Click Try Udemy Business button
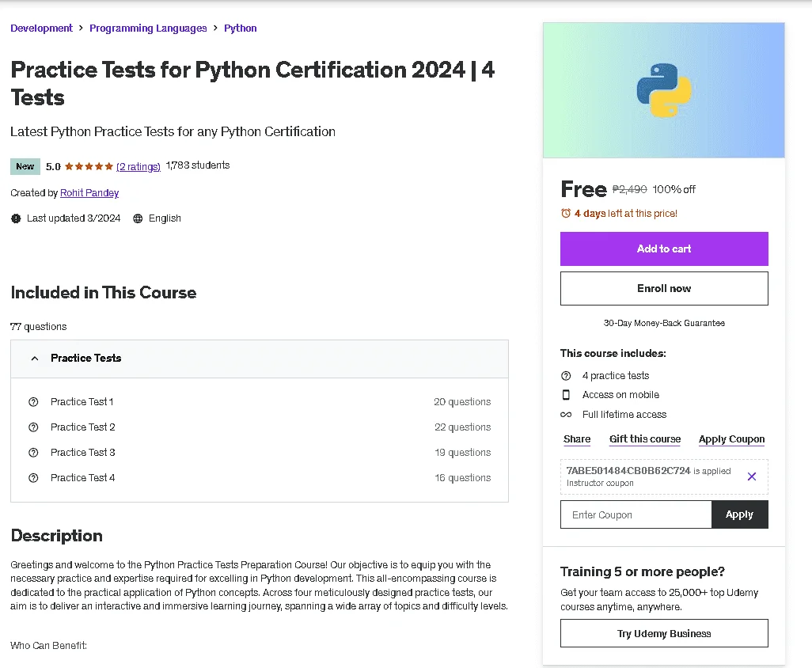This screenshot has height=668, width=812. click(664, 633)
